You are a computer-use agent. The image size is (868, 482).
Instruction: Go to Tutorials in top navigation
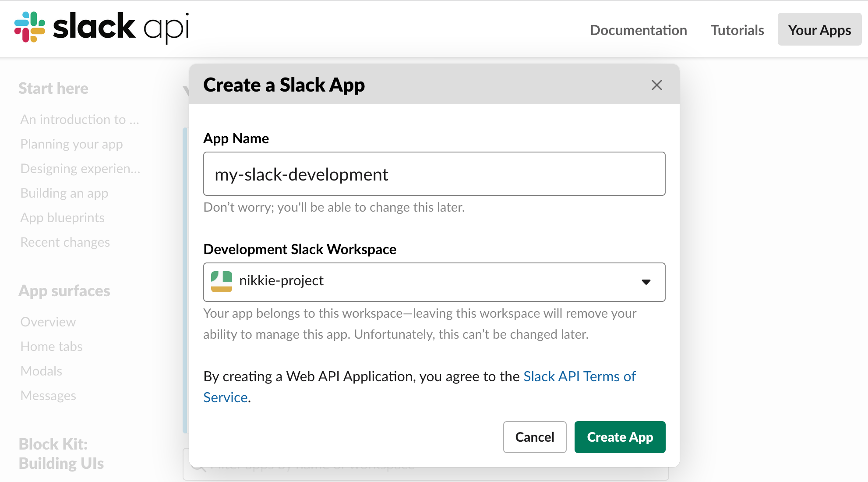[x=737, y=30]
